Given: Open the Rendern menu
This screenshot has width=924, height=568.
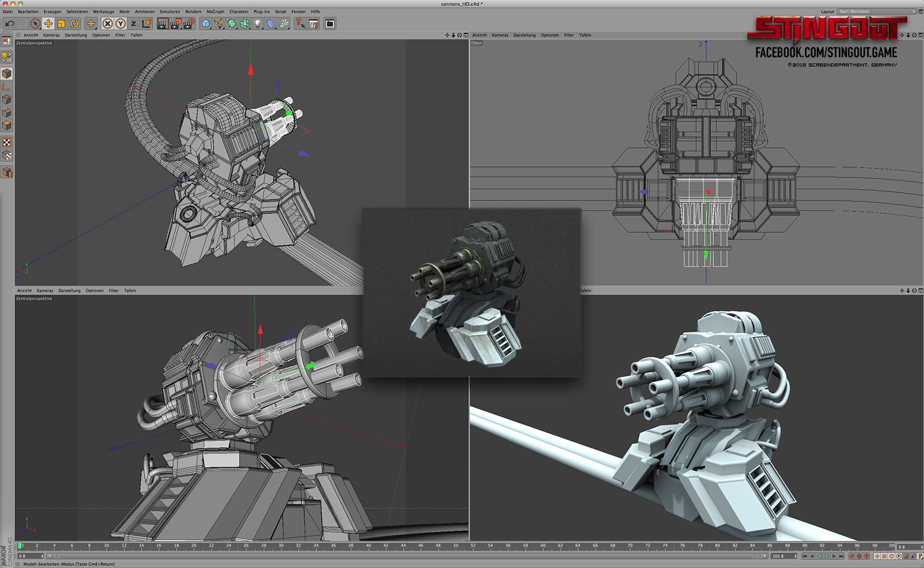Looking at the screenshot, I should pos(193,12).
